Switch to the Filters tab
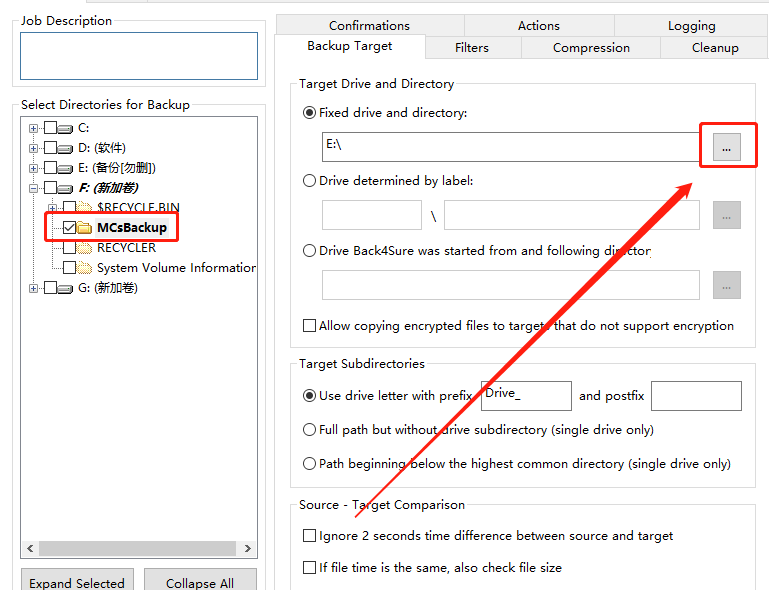Image resolution: width=769 pixels, height=594 pixels. click(x=472, y=47)
